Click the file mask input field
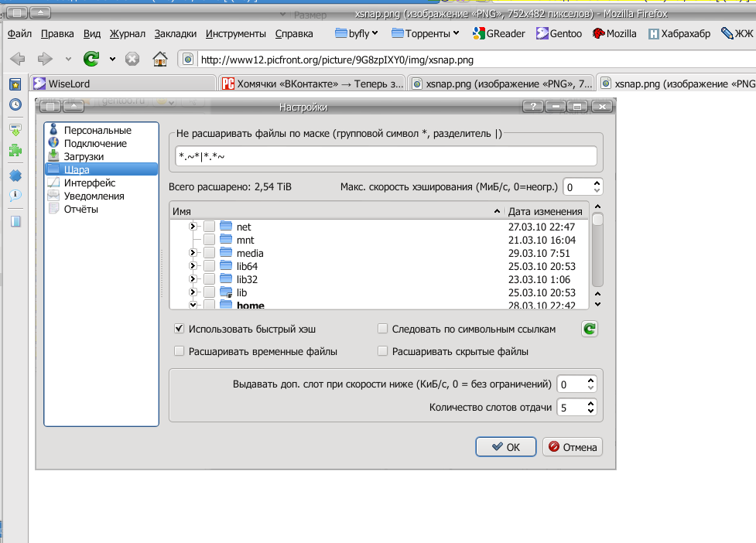756x543 pixels. tap(386, 156)
